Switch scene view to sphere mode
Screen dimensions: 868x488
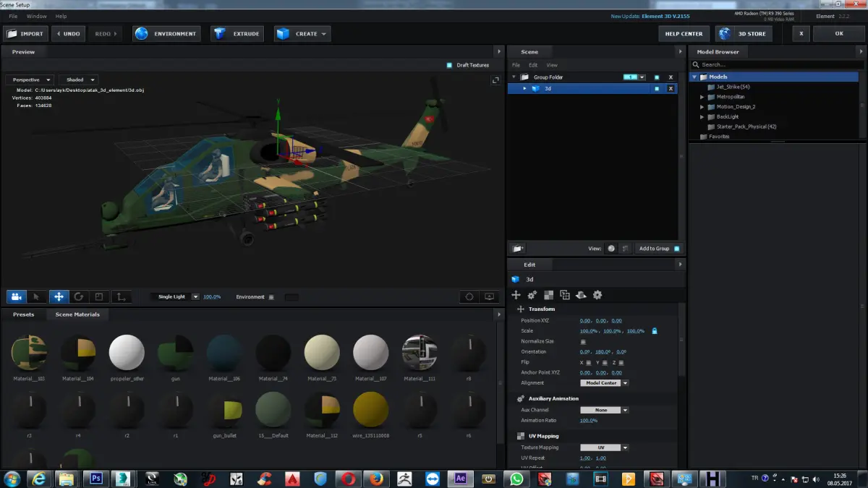click(611, 248)
